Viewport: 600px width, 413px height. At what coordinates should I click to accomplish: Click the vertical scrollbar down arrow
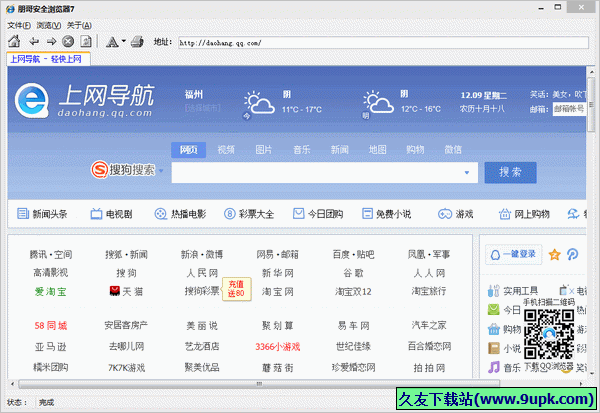click(592, 373)
